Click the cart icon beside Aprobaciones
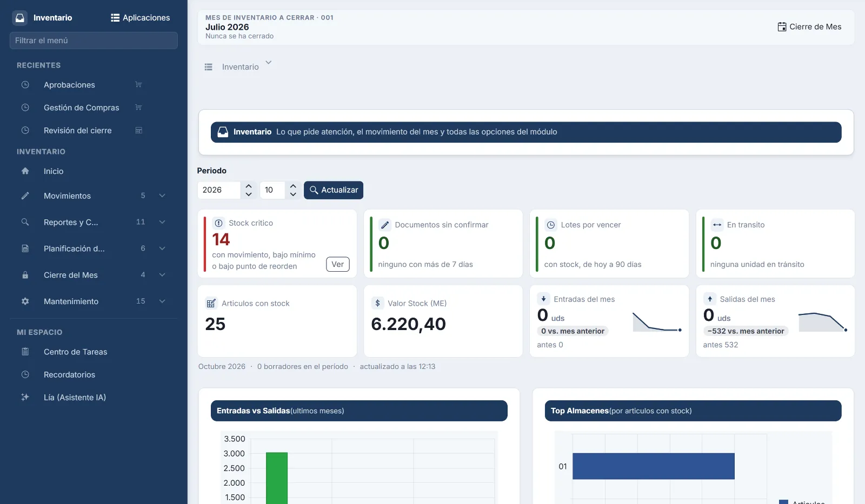The width and height of the screenshot is (865, 504). pos(138,85)
